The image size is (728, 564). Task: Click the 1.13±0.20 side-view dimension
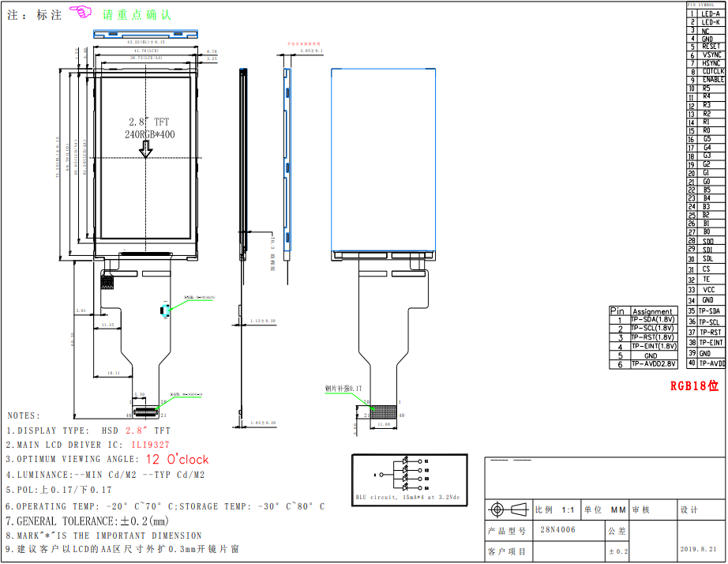point(263,321)
